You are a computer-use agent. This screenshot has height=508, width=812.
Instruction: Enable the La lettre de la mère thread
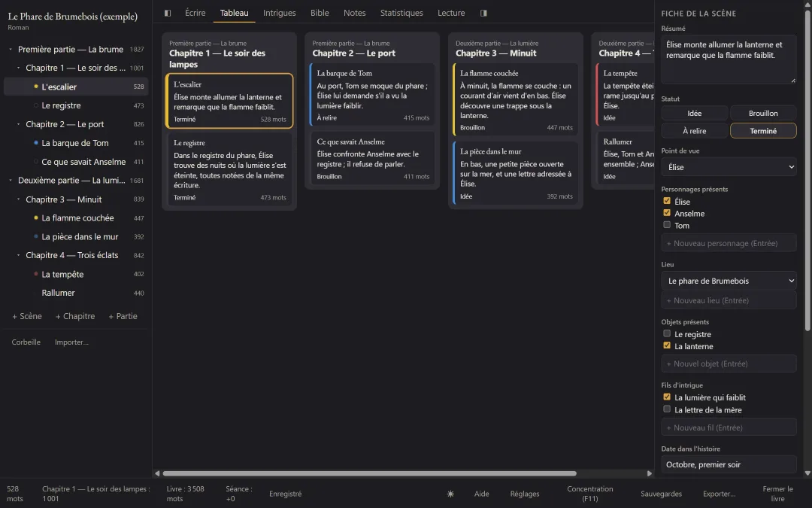667,409
